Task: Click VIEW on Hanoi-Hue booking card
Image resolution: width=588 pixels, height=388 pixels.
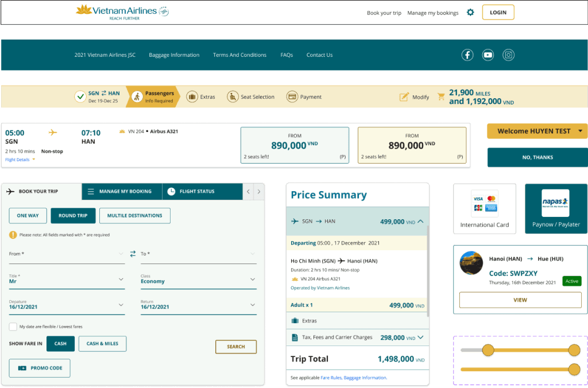Action: (520, 300)
